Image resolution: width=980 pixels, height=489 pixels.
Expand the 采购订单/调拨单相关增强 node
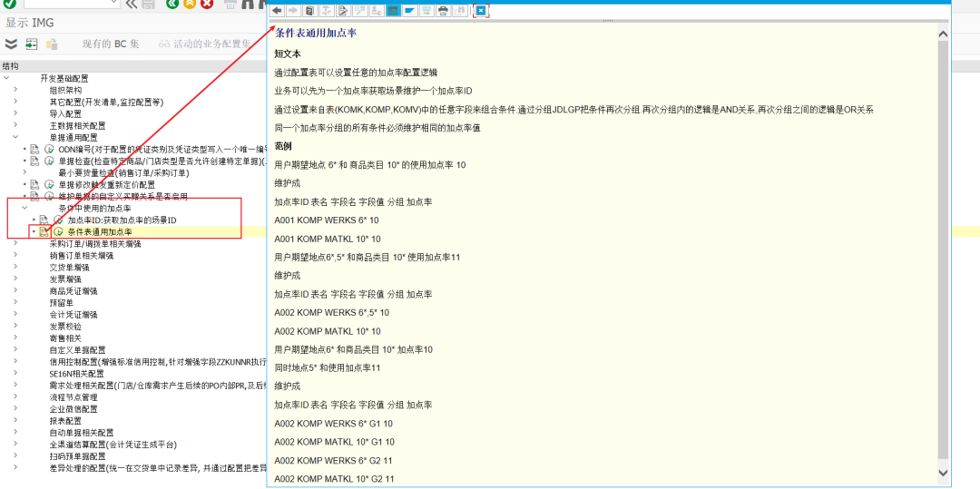click(x=15, y=243)
